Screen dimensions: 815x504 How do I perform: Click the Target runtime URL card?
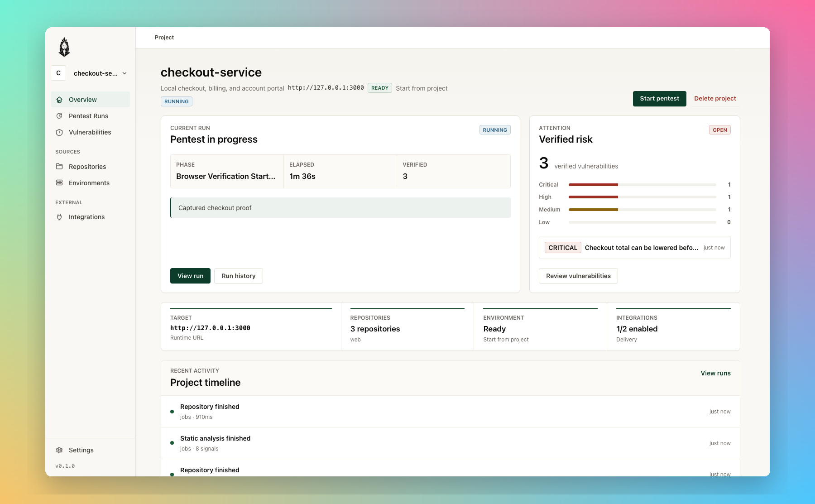pyautogui.click(x=251, y=326)
